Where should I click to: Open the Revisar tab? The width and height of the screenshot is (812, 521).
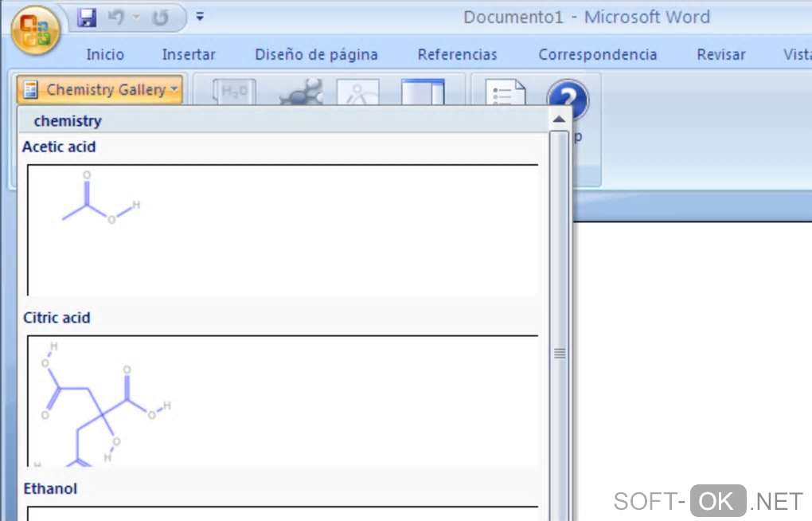[x=721, y=54]
